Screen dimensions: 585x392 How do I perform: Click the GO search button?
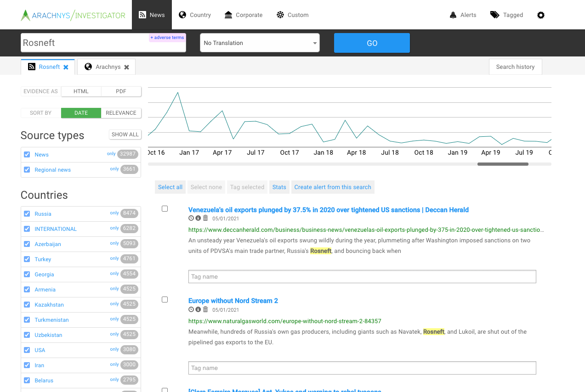(x=372, y=43)
